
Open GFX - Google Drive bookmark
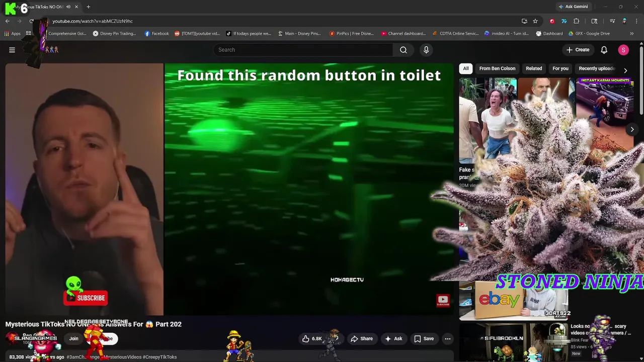pyautogui.click(x=589, y=34)
